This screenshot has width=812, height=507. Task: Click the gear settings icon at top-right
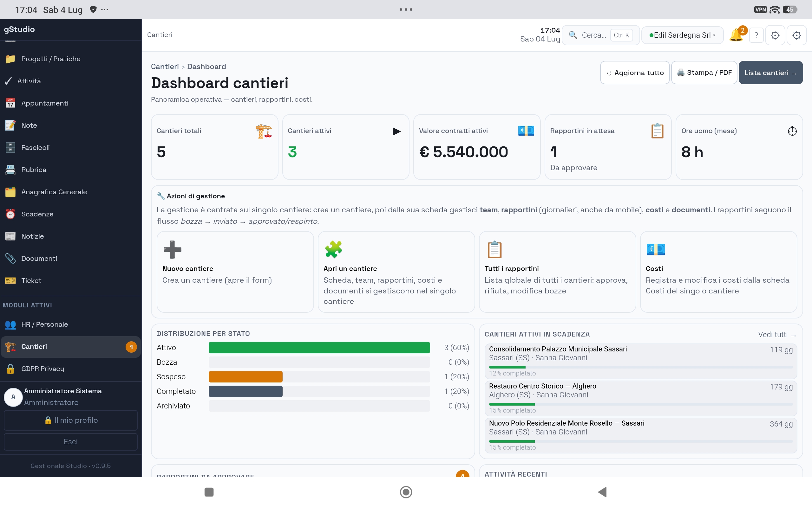pyautogui.click(x=796, y=35)
